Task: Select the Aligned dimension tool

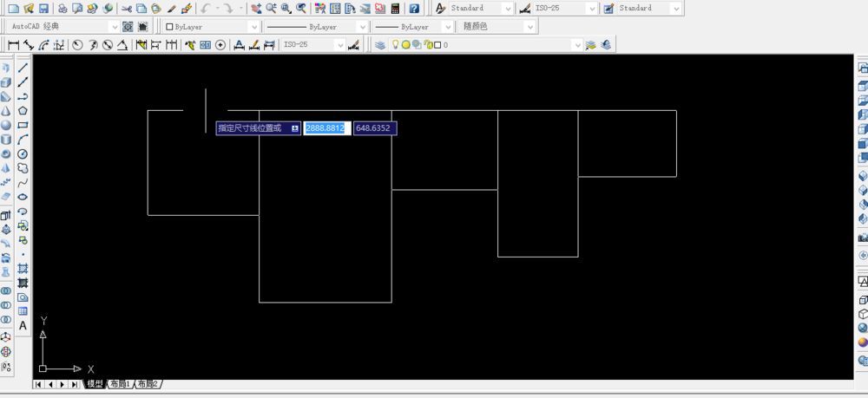Action: (29, 45)
